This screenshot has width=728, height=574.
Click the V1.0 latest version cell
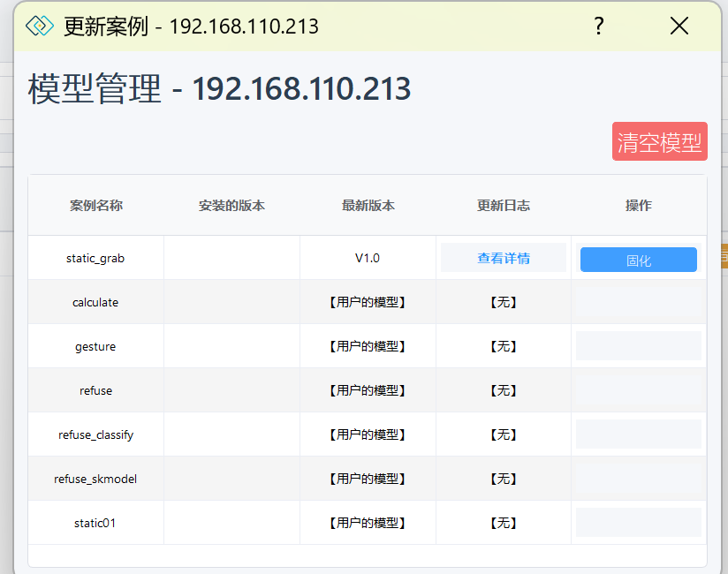(x=368, y=258)
